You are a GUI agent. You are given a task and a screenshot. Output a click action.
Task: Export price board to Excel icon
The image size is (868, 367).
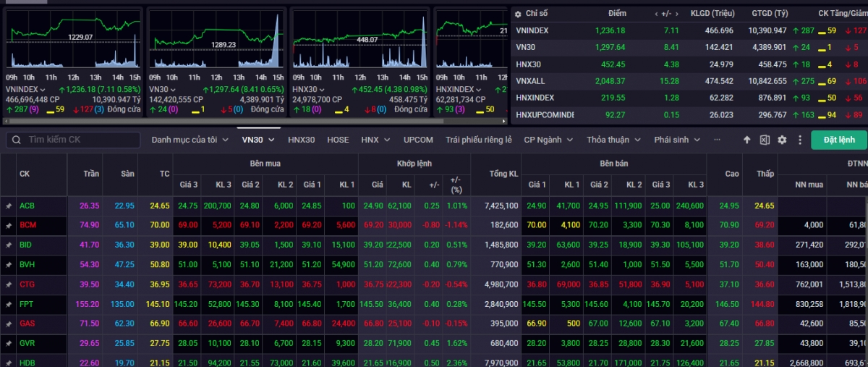[x=765, y=140]
